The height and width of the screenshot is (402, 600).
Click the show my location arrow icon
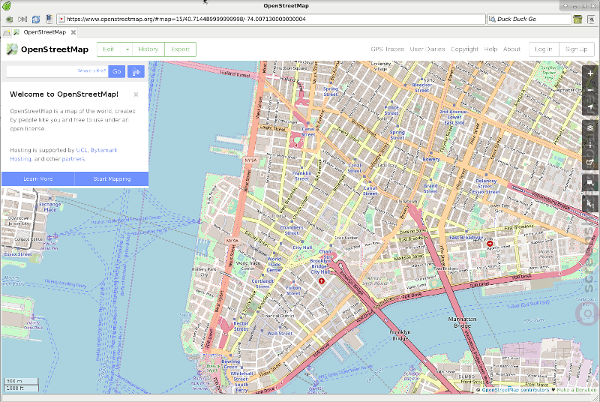590,107
